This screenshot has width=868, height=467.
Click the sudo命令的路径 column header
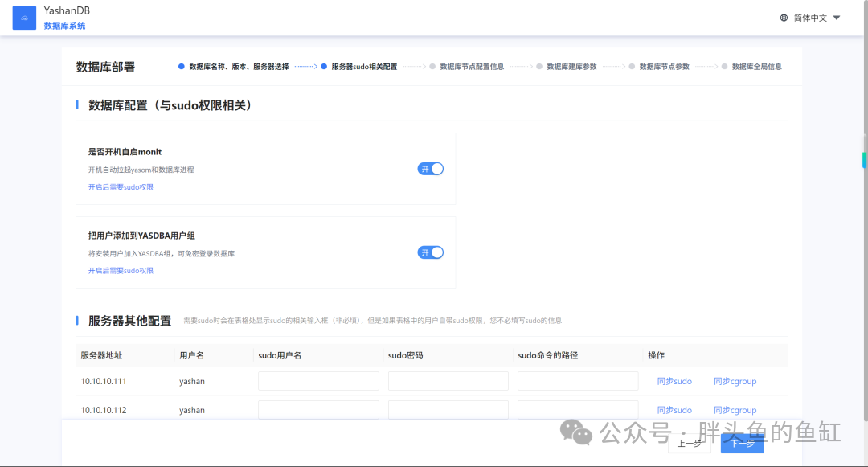click(547, 355)
